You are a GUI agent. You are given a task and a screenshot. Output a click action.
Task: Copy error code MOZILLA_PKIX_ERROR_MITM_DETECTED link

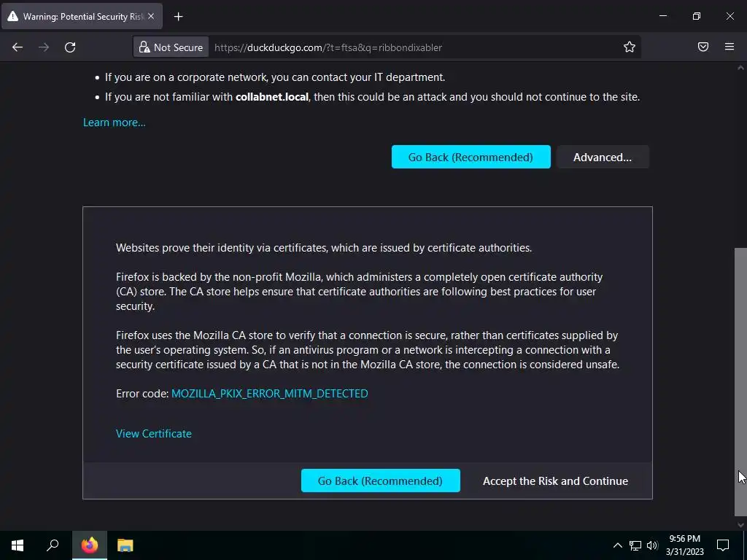tap(270, 393)
